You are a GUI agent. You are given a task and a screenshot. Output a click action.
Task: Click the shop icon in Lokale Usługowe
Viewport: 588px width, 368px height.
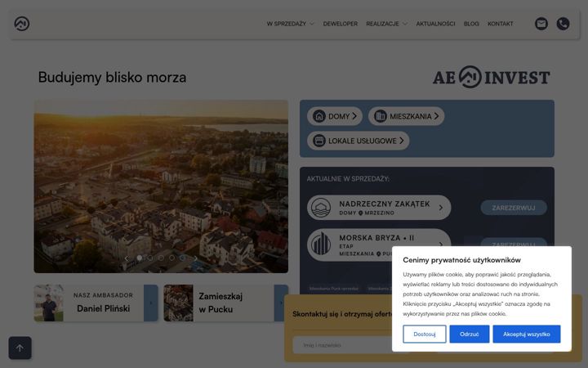pos(319,141)
